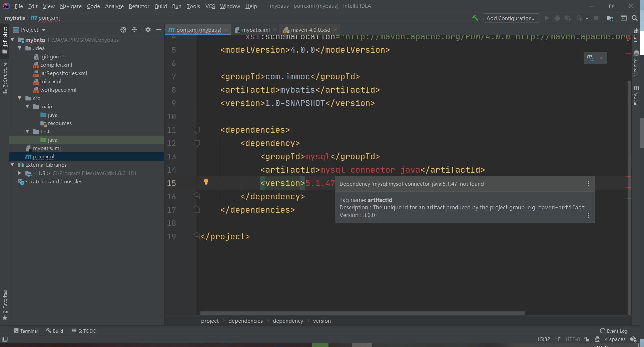Screen dimensions: 644x347
Task: Click the UTF-8 encoding in status bar
Action: [573, 339]
